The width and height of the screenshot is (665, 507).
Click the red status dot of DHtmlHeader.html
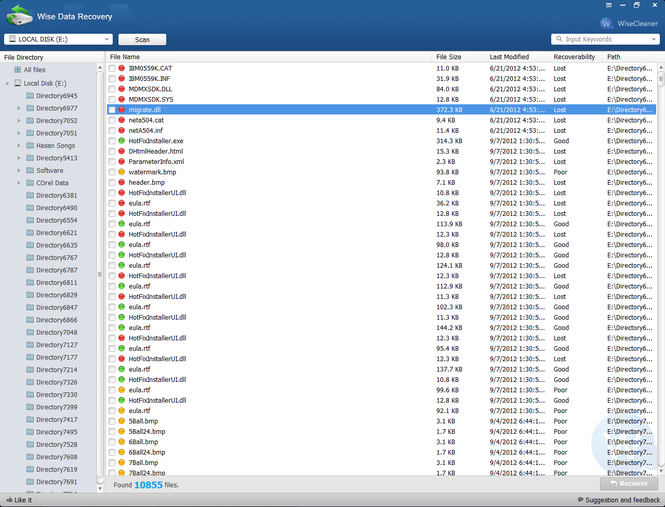(121, 151)
